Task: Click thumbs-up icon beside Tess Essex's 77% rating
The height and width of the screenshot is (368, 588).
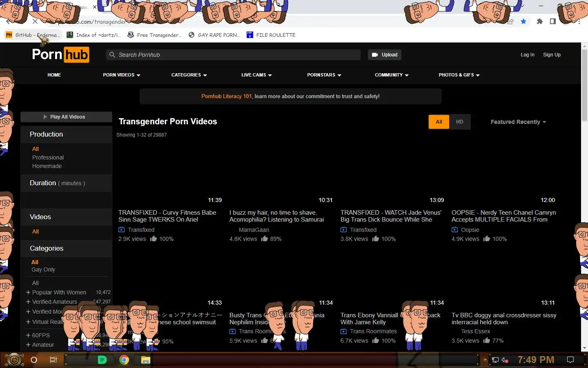Action: (x=487, y=341)
